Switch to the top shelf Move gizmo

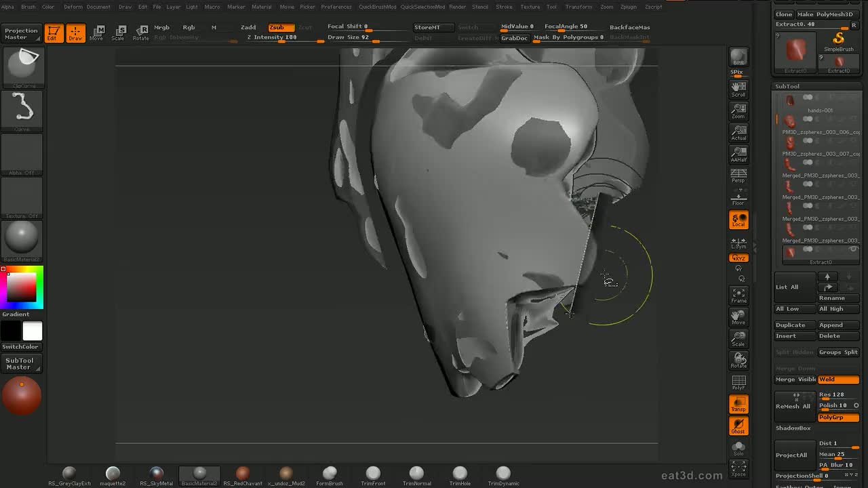coord(97,33)
